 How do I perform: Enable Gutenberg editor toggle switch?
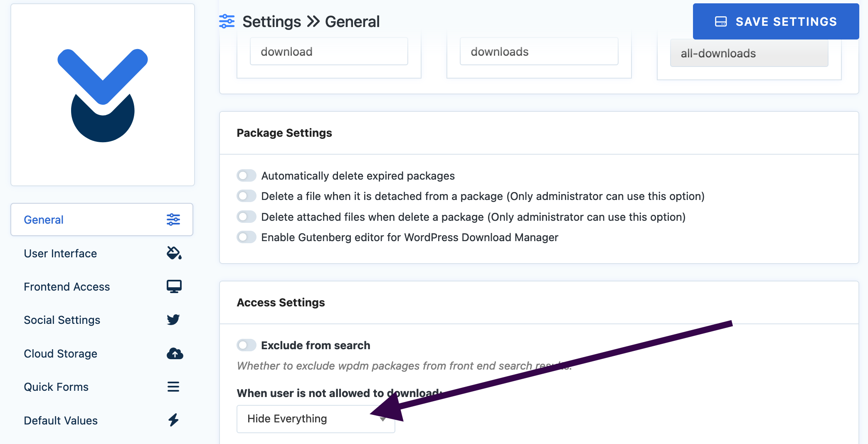[x=247, y=237]
